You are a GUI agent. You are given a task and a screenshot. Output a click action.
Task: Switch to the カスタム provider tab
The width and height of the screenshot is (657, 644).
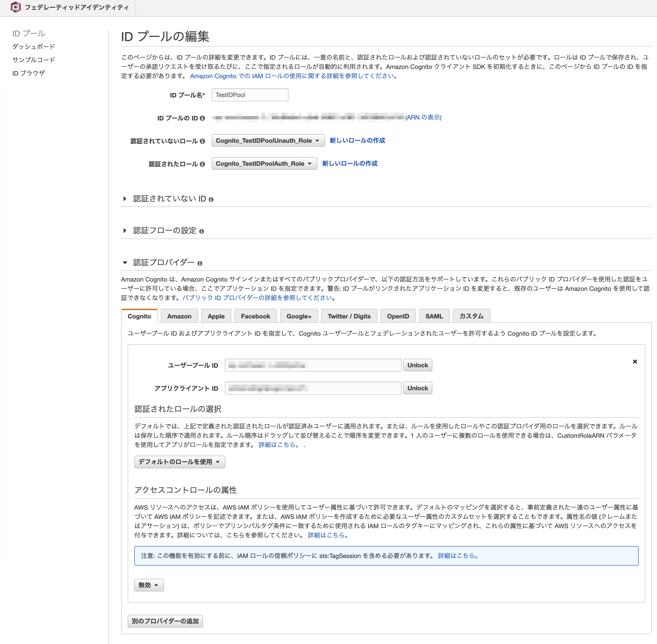point(471,316)
